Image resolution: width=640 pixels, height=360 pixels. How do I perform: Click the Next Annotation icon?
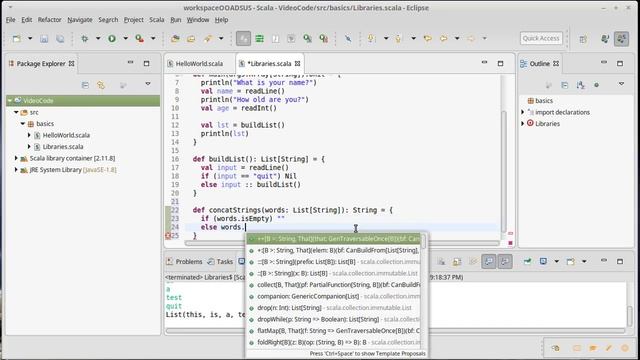pos(371,39)
